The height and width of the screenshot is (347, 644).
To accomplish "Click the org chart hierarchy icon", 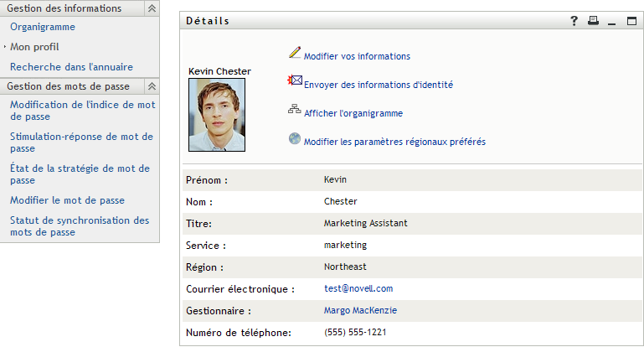I will pos(294,110).
